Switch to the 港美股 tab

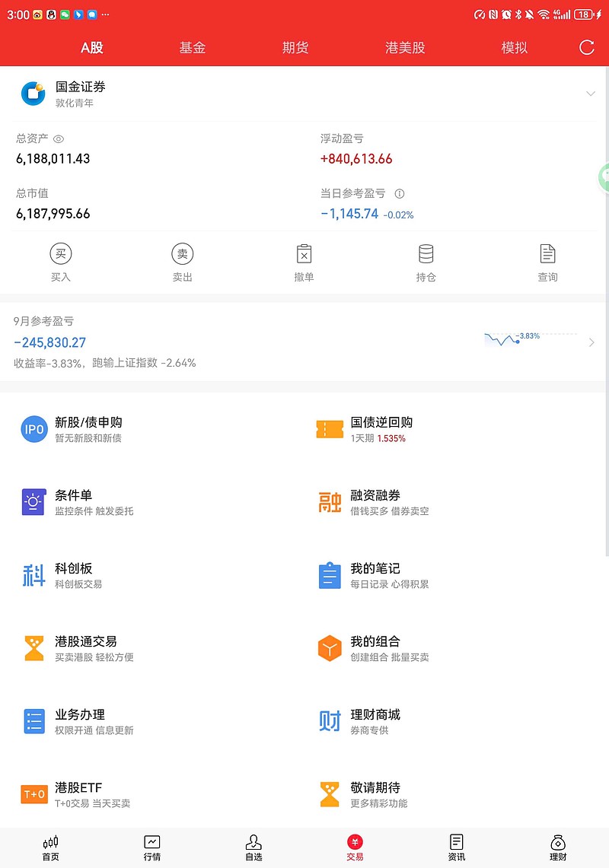(x=405, y=48)
